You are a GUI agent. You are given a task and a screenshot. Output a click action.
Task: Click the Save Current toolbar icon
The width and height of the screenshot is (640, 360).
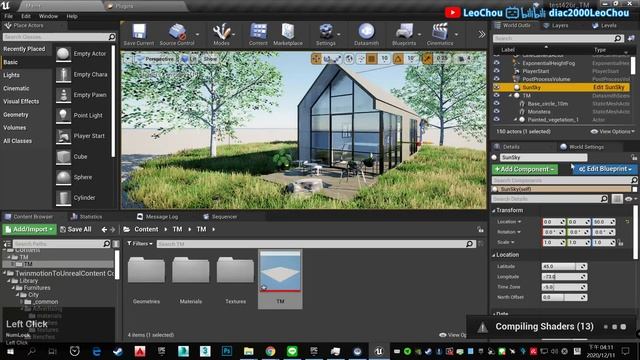point(139,31)
